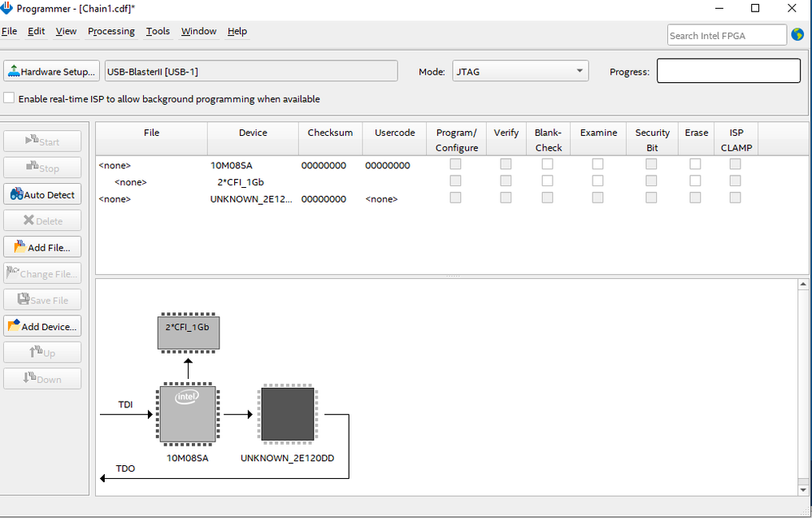812x518 pixels.
Task: Select the UNKNOWN_2E120DD chip in chain diagram
Action: click(287, 415)
